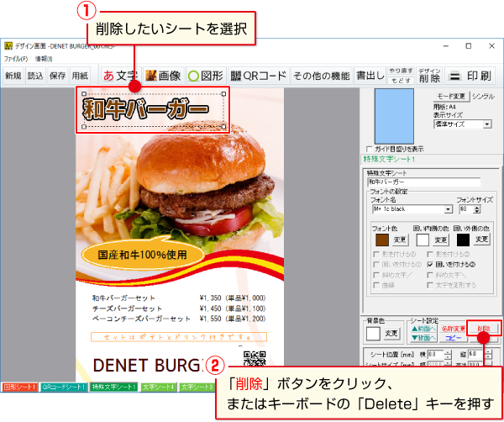Image resolution: width=504 pixels, height=422 pixels.
Task: Open the ファイル(F) menu
Action: pos(16,59)
